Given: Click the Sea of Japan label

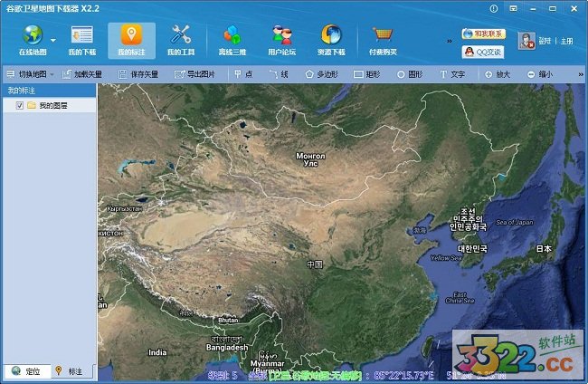Looking at the screenshot, I should click(x=515, y=222).
